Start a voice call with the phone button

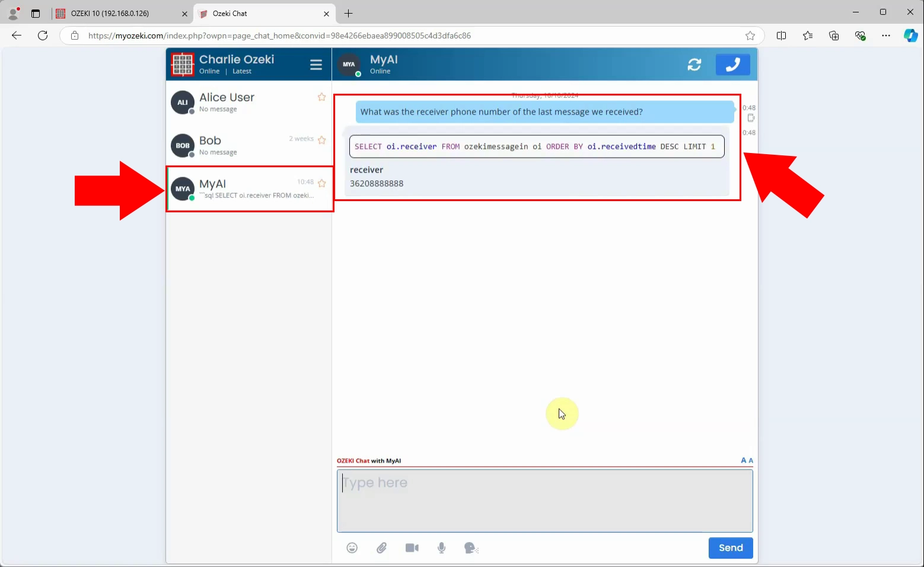tap(733, 65)
